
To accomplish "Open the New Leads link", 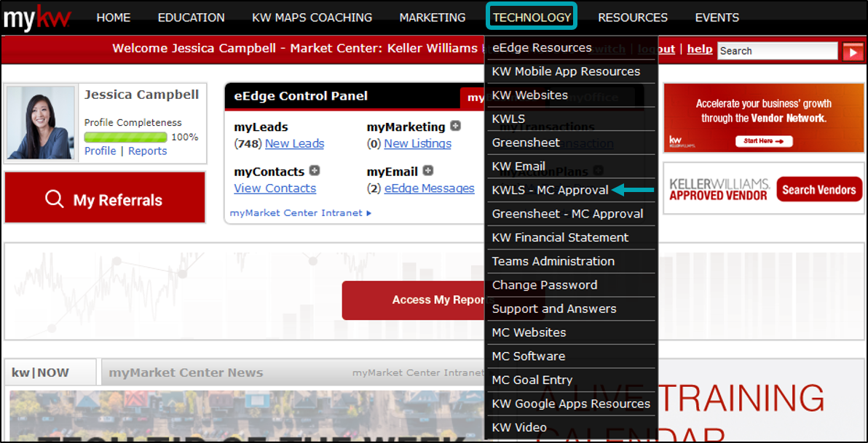I will tap(294, 144).
